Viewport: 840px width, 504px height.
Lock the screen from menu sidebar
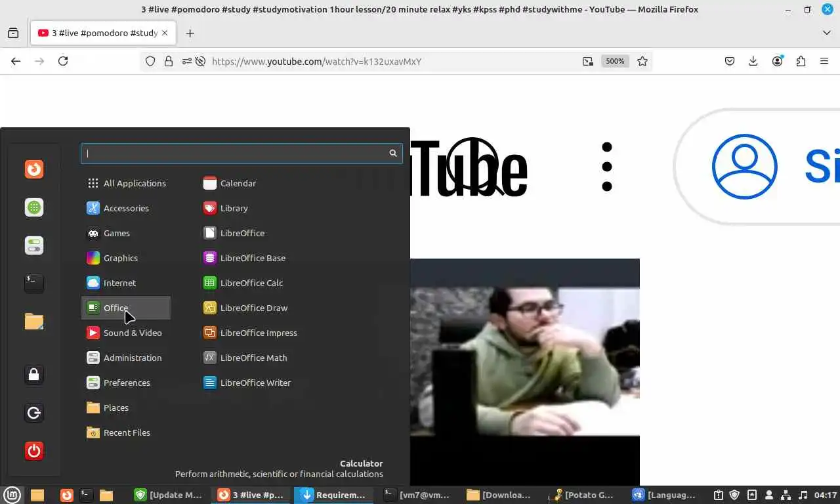click(34, 375)
